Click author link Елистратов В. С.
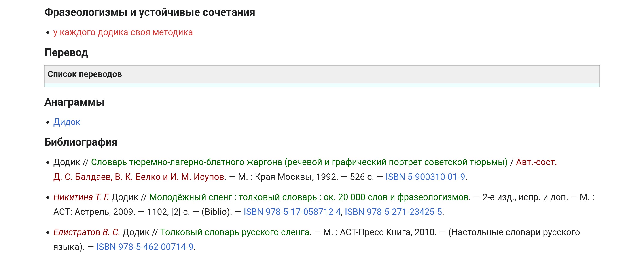 coord(87,232)
